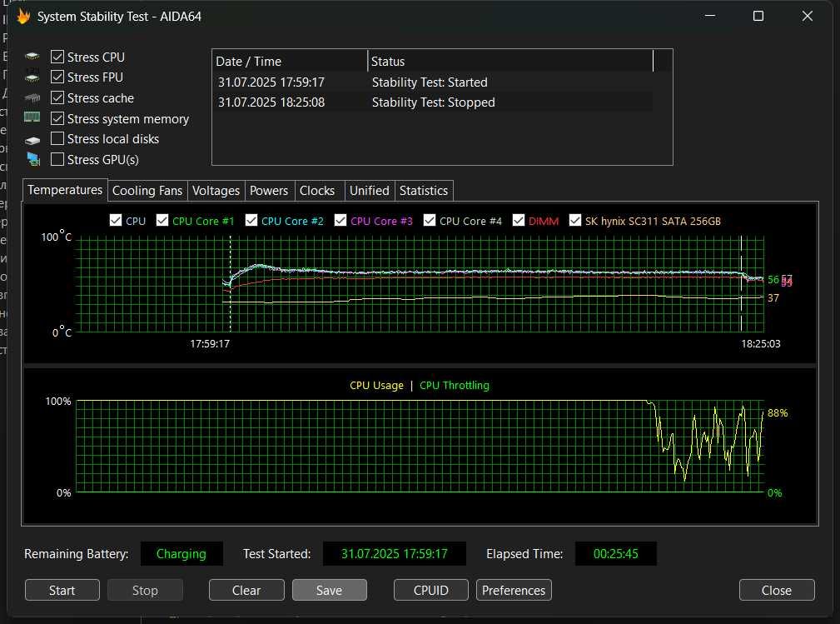The width and height of the screenshot is (840, 624).
Task: Click the CPU Usage graph label
Action: [x=376, y=386]
